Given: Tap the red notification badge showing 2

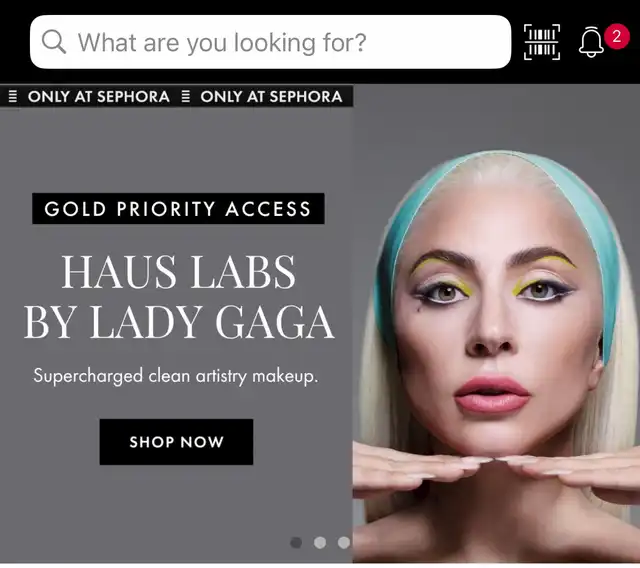Looking at the screenshot, I should point(617,37).
